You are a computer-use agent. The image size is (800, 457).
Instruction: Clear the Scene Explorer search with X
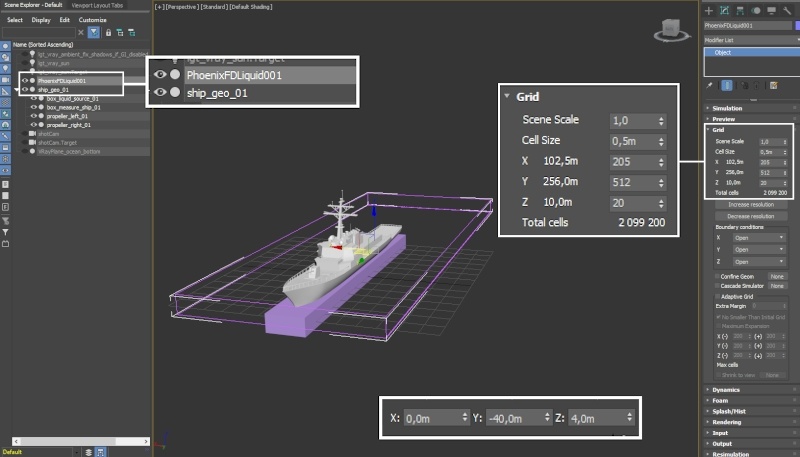click(x=81, y=33)
